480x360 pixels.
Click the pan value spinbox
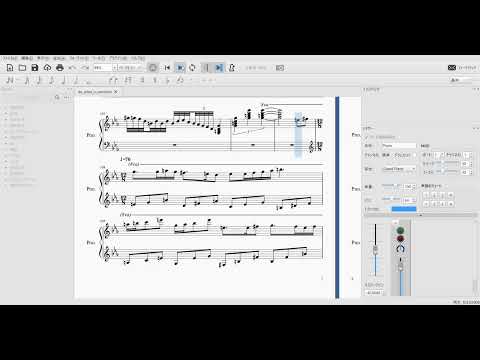[x=409, y=200]
